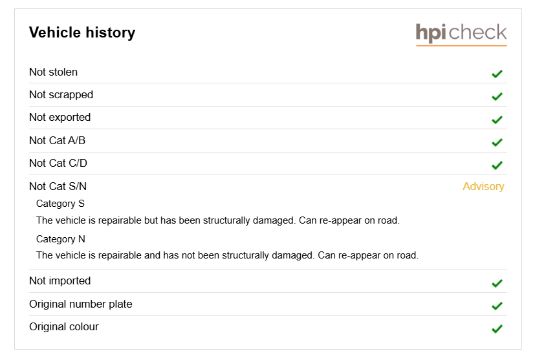Click the Not stolen green checkmark
This screenshot has width=535, height=360.
[497, 74]
